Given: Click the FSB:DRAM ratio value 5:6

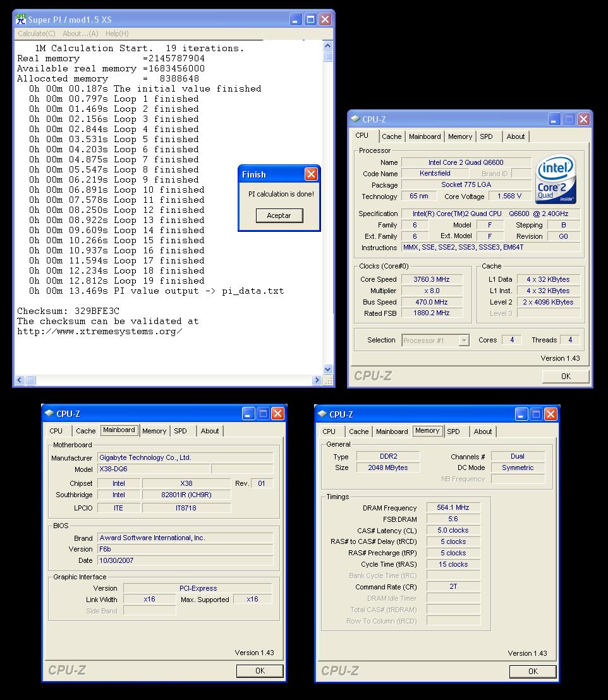Looking at the screenshot, I should pyautogui.click(x=453, y=519).
